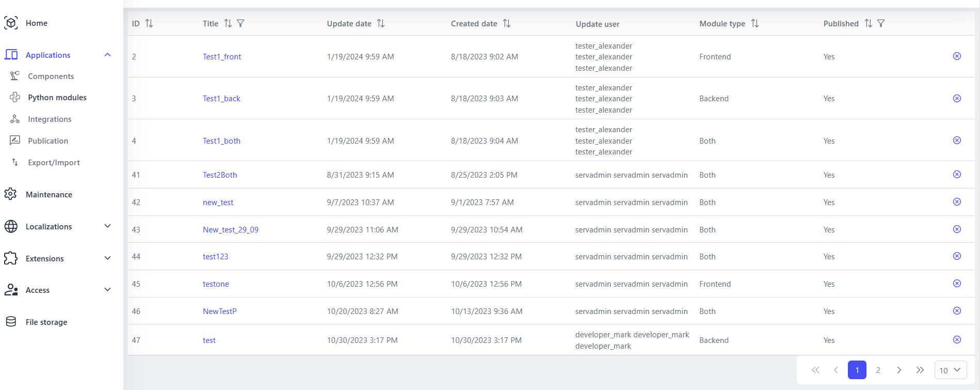Click the filter icon in Title column
Viewport: 980px width, 390px height.
tap(240, 23)
